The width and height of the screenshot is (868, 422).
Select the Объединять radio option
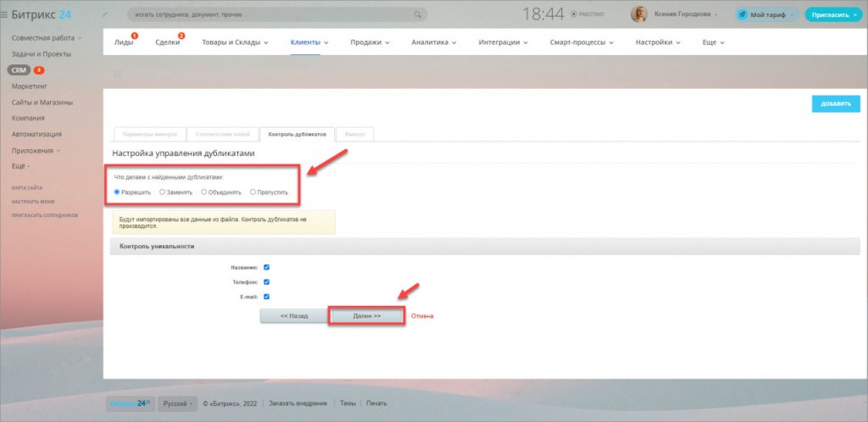coord(204,192)
